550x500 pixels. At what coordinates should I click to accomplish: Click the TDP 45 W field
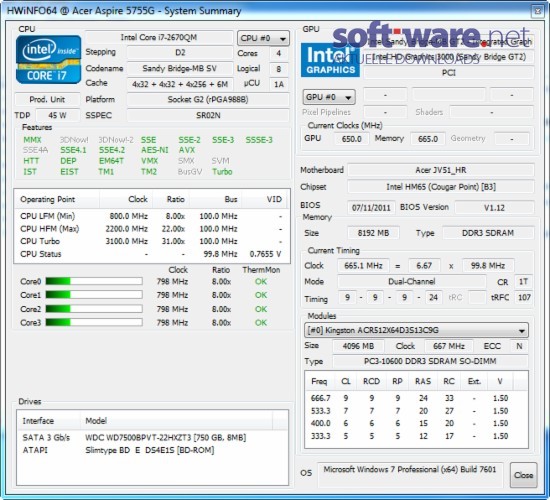[58, 115]
